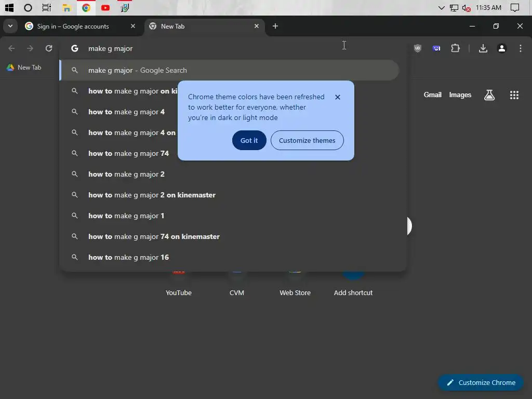Screen dimensions: 532x399
Task: Open File Explorer from the taskbar
Action: click(x=66, y=7)
